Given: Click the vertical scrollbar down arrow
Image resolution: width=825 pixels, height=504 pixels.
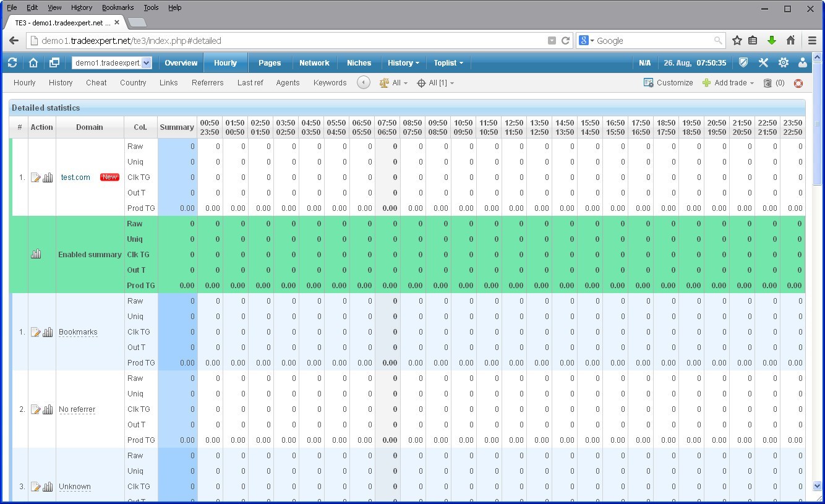Looking at the screenshot, I should 817,486.
